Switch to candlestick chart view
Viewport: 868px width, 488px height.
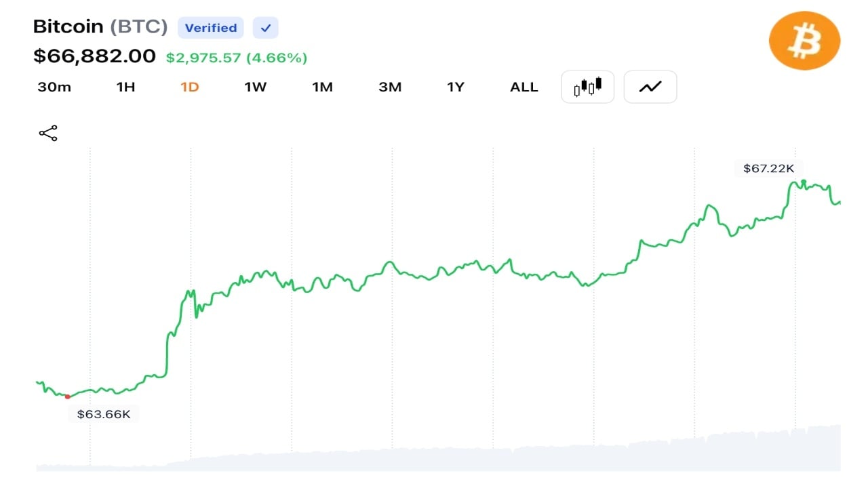588,87
